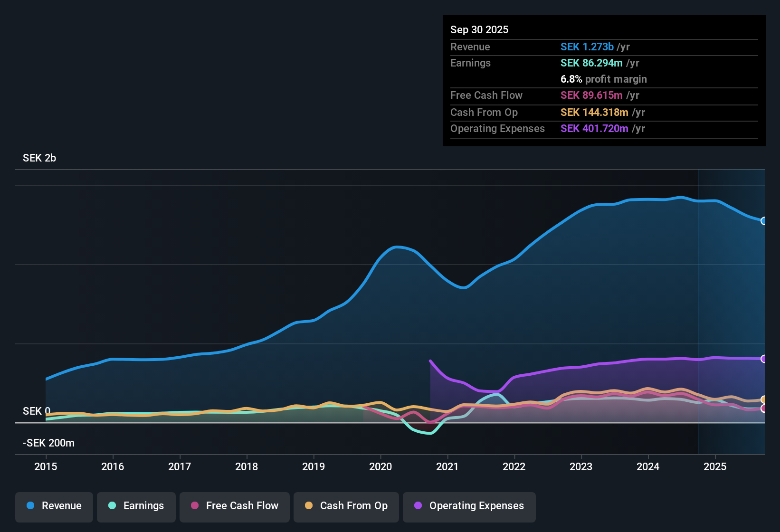Click the 2020 label on the timeline axis
This screenshot has height=532, width=780.
click(380, 467)
